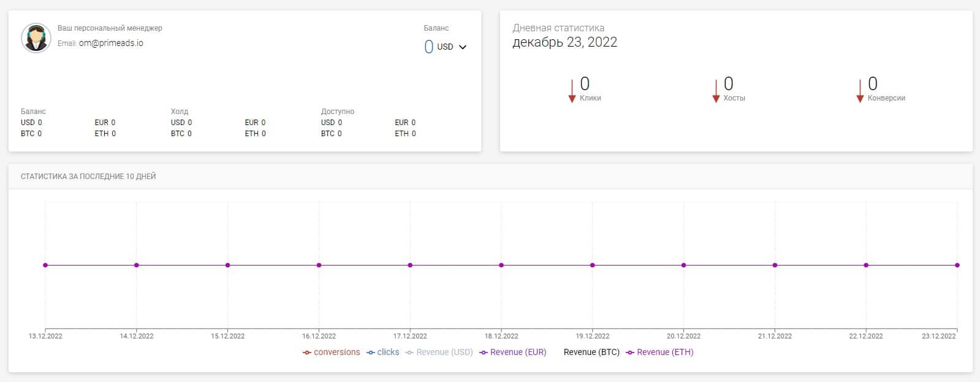Show the Revenue (BTC) series
This screenshot has height=382, width=980.
[591, 352]
